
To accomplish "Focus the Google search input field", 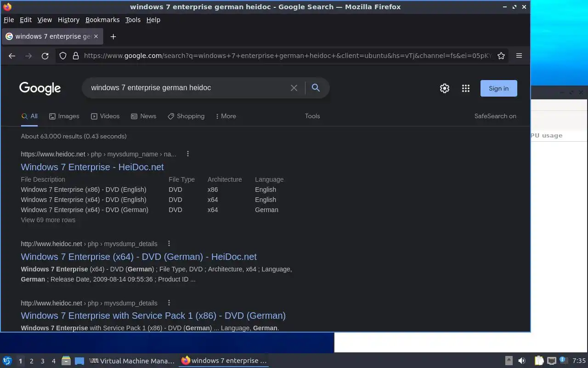I will click(x=188, y=88).
